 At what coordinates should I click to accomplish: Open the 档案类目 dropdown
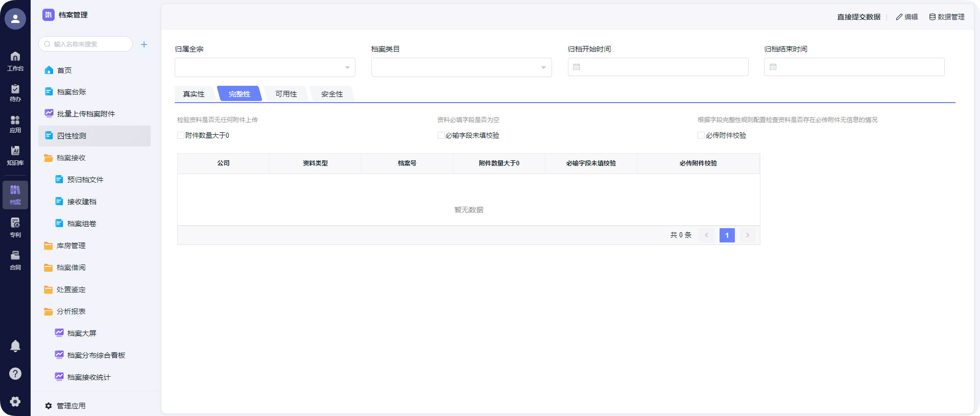[x=461, y=67]
